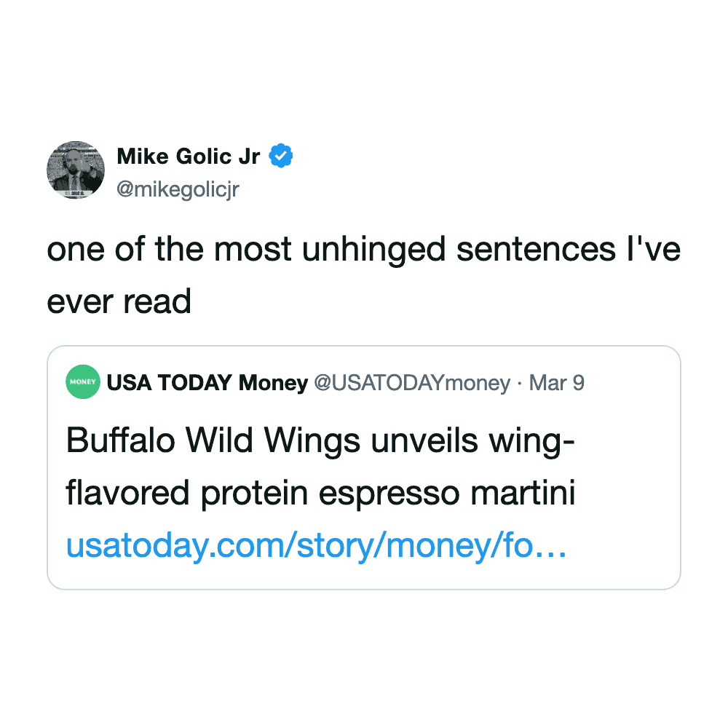Click the USA TODAY Money account name
The height and width of the screenshot is (728, 728).
(x=207, y=382)
